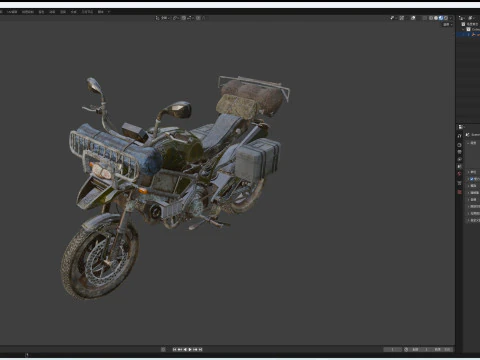Open the Tool properties tab
Screen dimensions: 480x360
(460, 136)
